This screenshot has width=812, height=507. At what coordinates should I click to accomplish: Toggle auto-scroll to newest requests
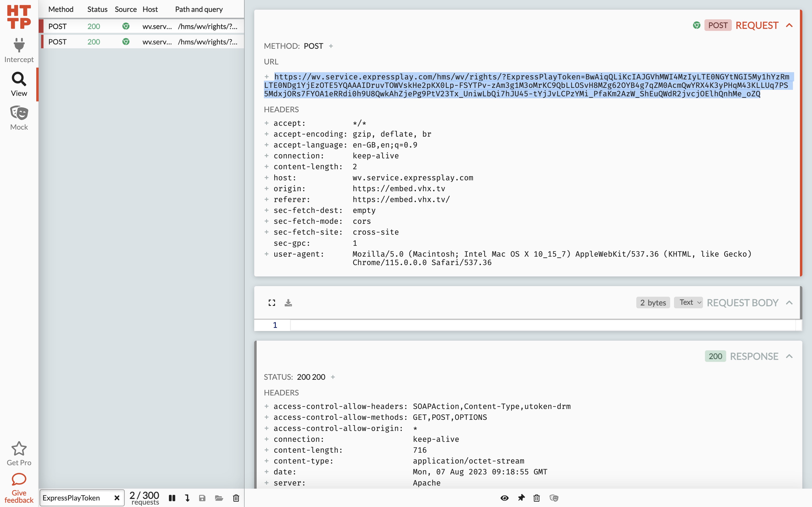[x=187, y=498]
